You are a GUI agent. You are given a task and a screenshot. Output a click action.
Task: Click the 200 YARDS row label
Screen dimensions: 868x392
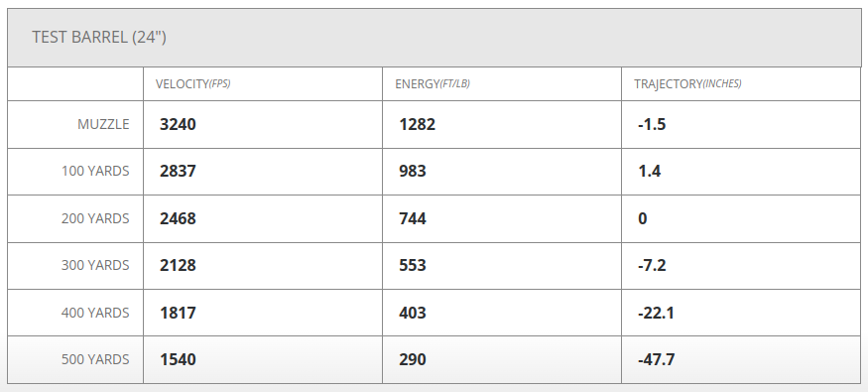pyautogui.click(x=95, y=218)
